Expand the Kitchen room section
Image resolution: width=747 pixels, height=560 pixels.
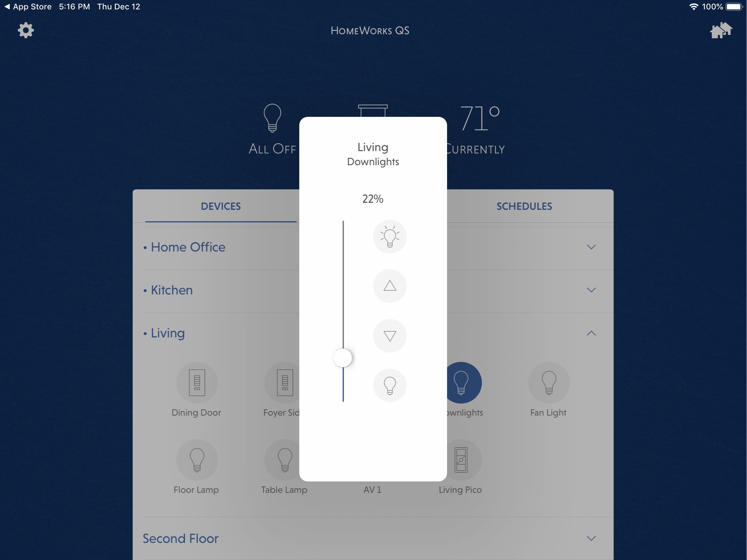point(592,289)
